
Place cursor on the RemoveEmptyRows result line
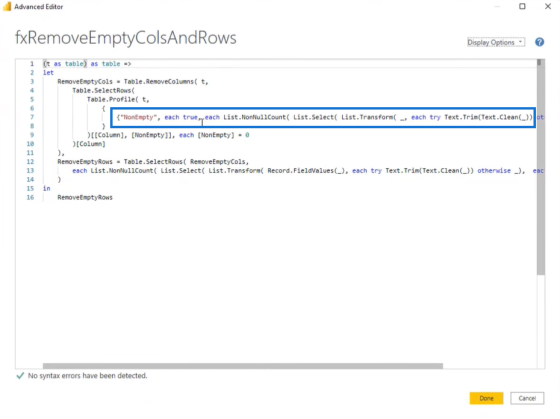coord(85,198)
